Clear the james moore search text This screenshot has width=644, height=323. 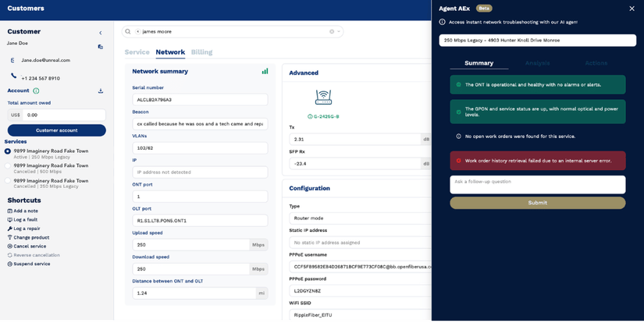click(x=332, y=32)
